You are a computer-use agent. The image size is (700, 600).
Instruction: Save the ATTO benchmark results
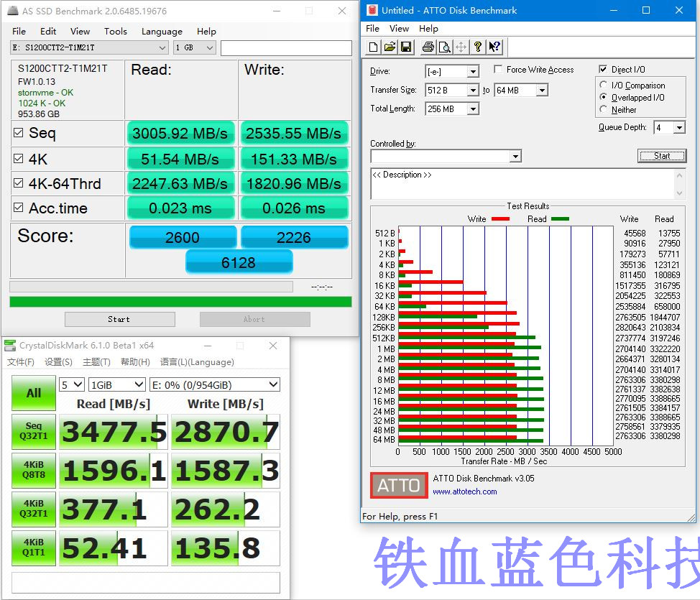coord(406,47)
